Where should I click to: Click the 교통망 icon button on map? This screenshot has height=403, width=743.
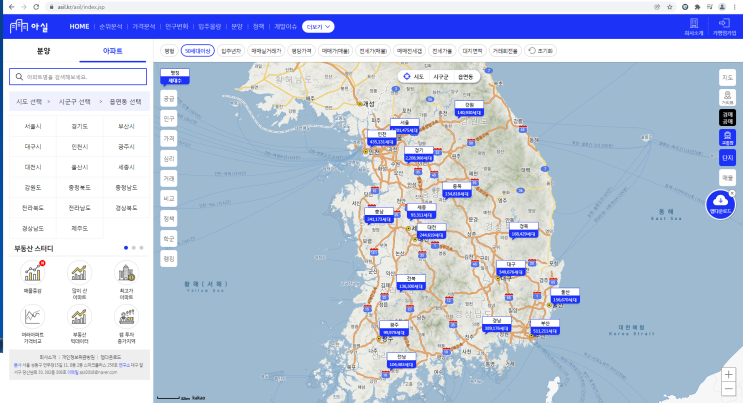pyautogui.click(x=727, y=137)
